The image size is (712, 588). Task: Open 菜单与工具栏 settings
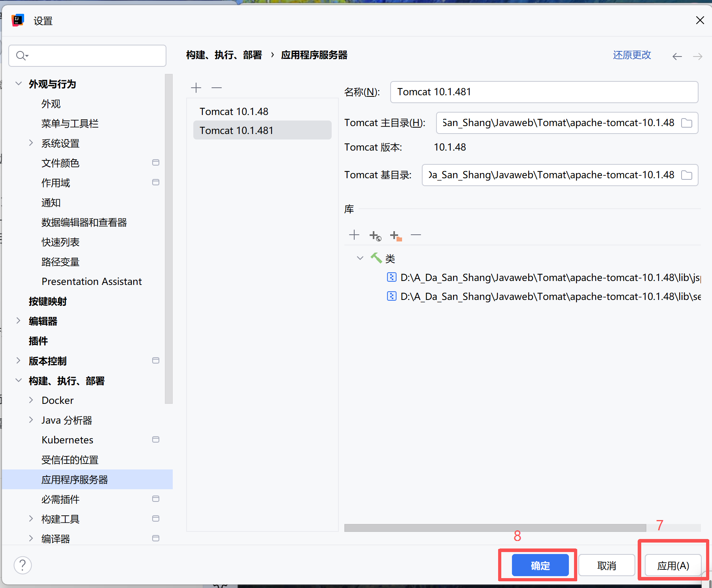point(70,124)
